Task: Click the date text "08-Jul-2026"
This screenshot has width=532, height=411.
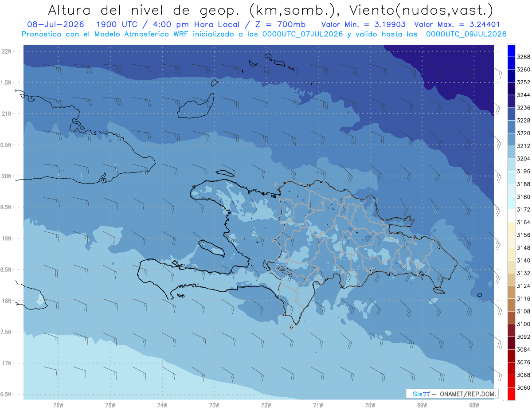Action: click(x=55, y=24)
